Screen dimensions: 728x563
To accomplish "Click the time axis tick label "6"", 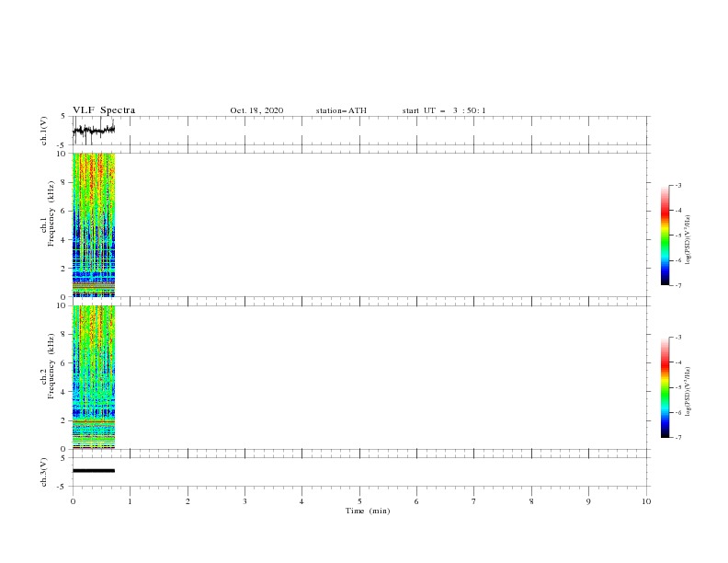I will 416,501.
